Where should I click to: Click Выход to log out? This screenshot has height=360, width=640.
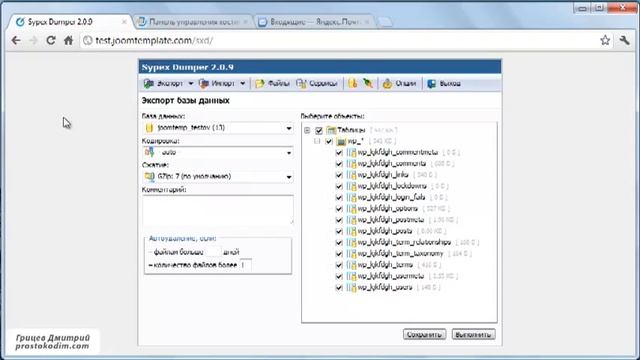click(x=444, y=84)
